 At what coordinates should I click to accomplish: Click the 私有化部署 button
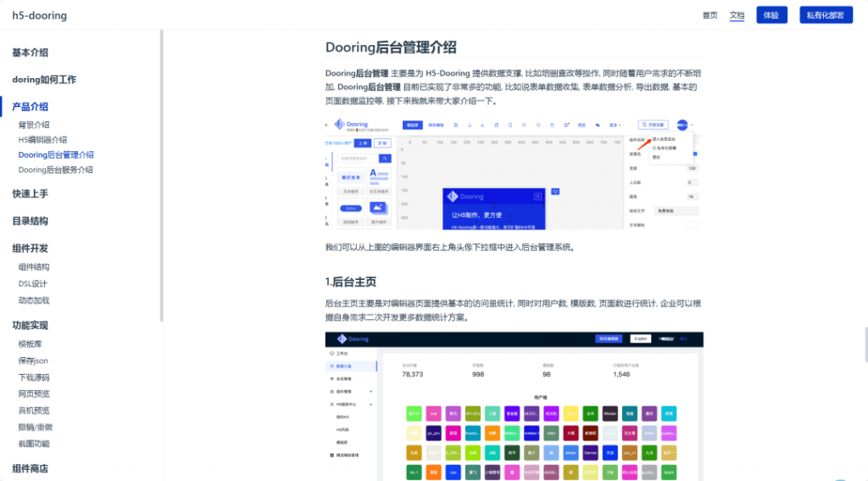coord(826,15)
